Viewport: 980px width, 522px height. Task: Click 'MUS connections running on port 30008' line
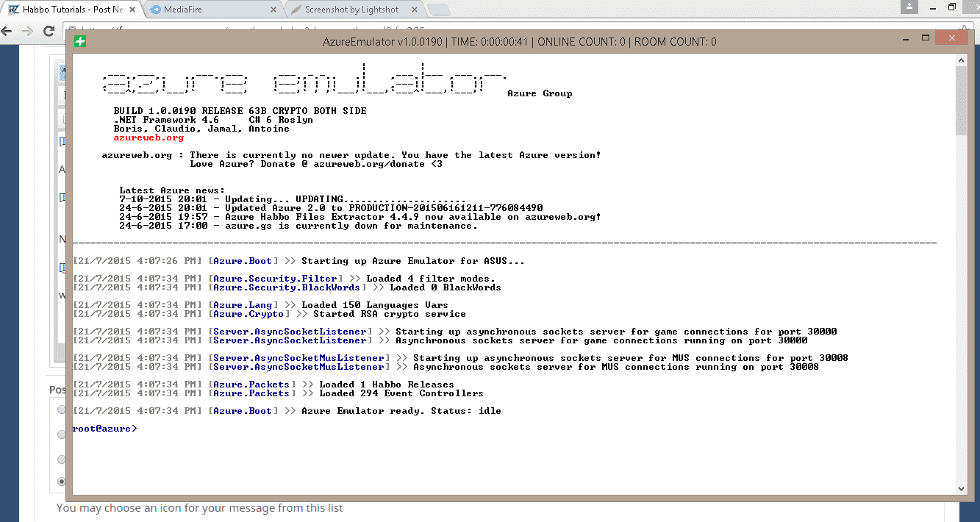click(446, 367)
